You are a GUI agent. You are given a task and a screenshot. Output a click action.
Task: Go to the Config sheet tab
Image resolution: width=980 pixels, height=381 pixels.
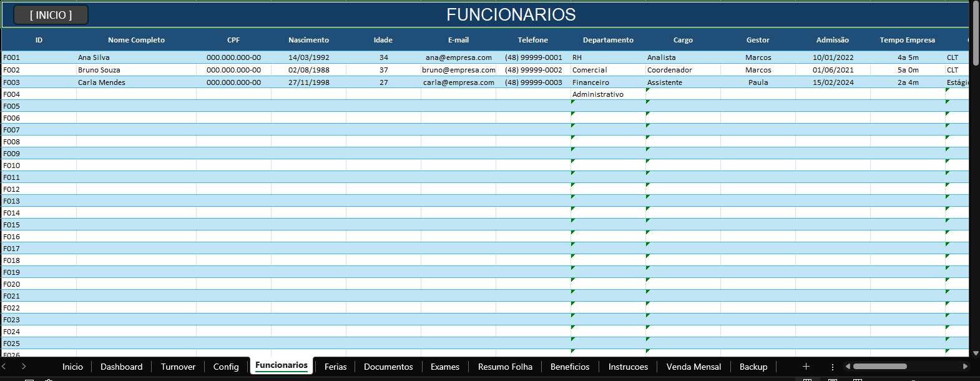click(x=226, y=367)
